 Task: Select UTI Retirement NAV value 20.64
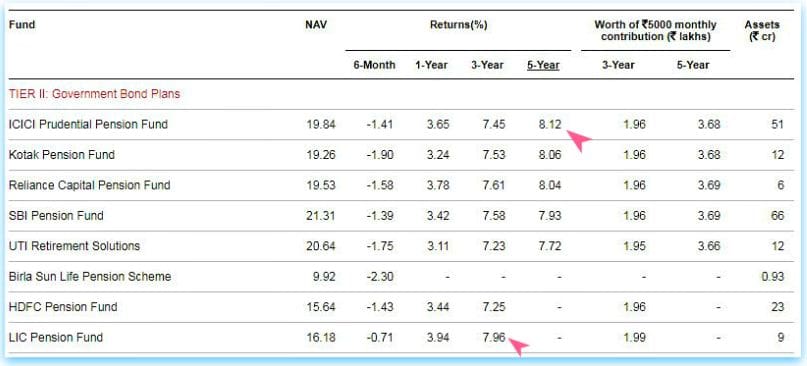[x=321, y=246]
